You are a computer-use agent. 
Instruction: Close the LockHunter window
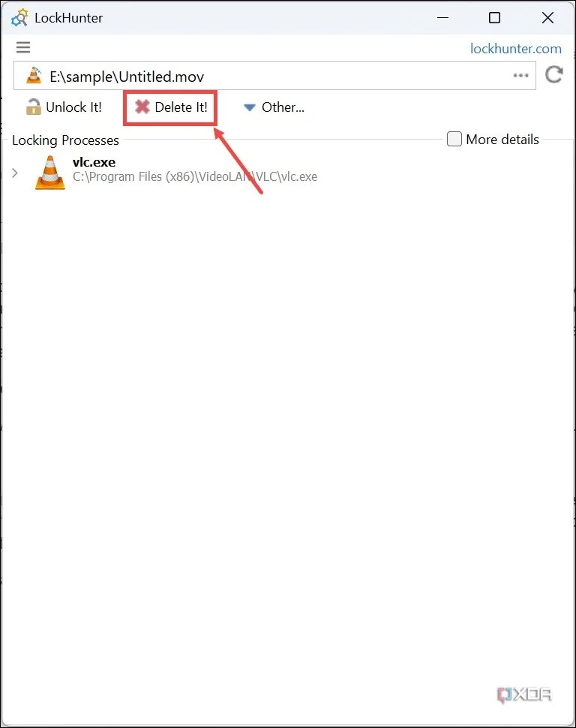547,18
